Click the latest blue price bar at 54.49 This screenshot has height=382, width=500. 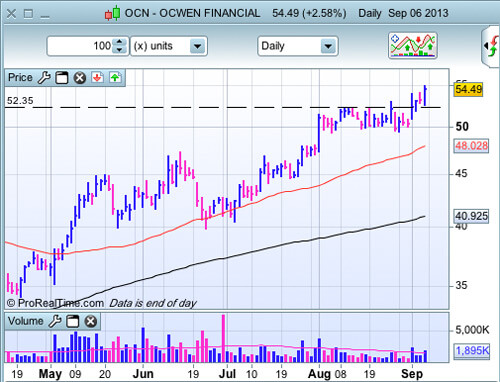tap(425, 96)
